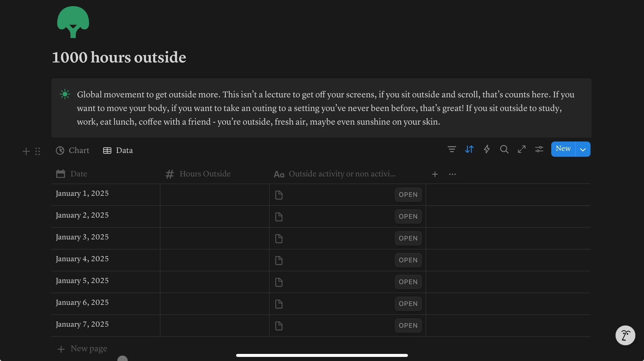Click the filter icon in database toolbar
The width and height of the screenshot is (644, 361).
tap(452, 149)
